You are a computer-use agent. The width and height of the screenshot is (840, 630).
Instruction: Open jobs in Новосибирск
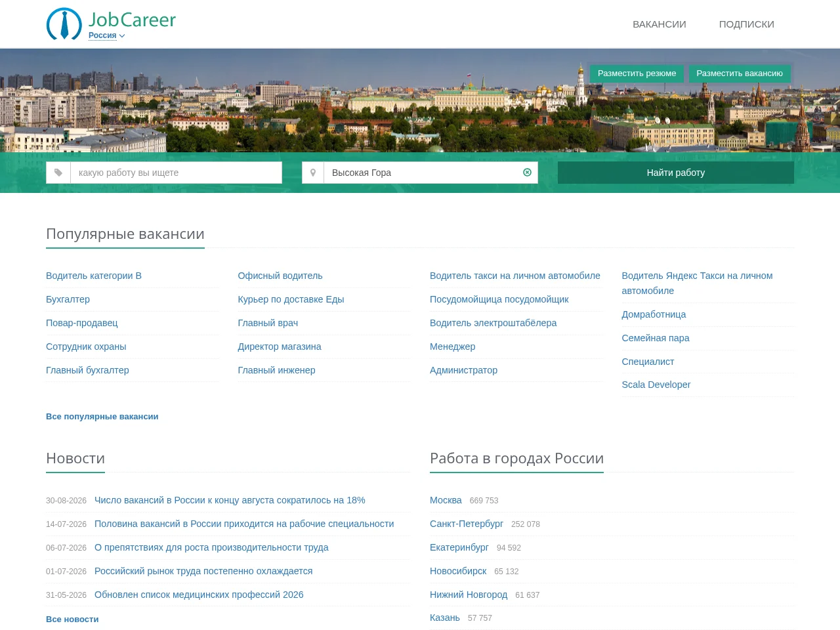pos(458,571)
